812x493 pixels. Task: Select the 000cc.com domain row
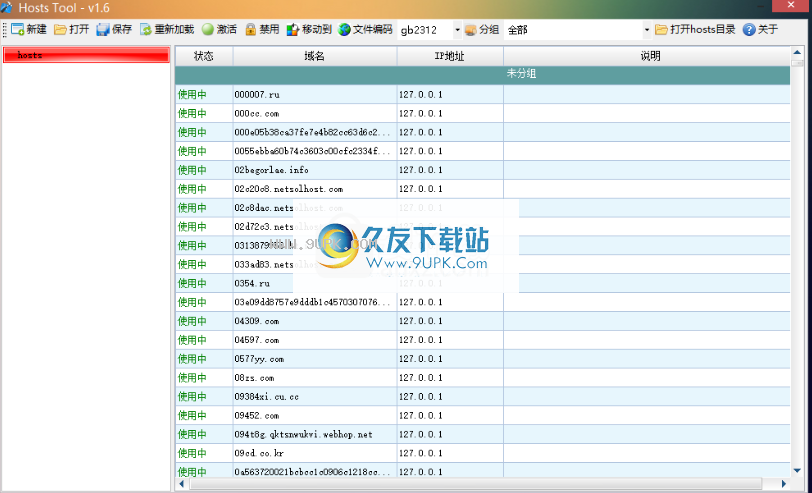click(483, 113)
